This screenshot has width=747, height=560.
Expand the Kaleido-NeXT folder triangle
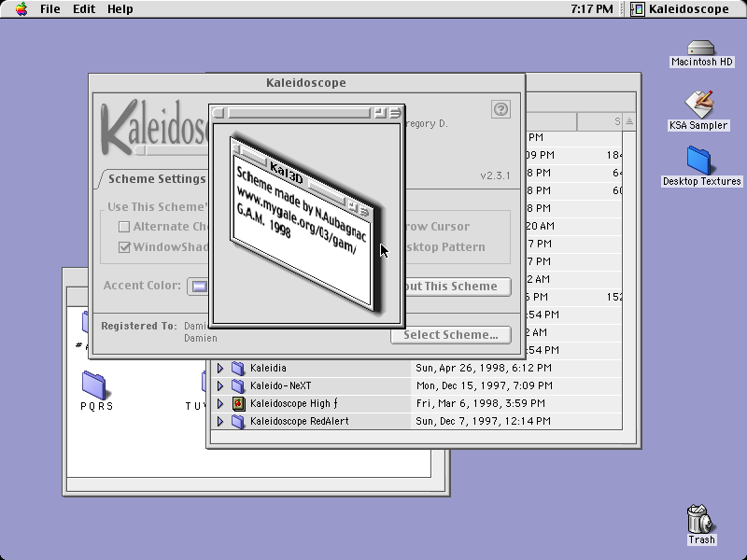220,385
